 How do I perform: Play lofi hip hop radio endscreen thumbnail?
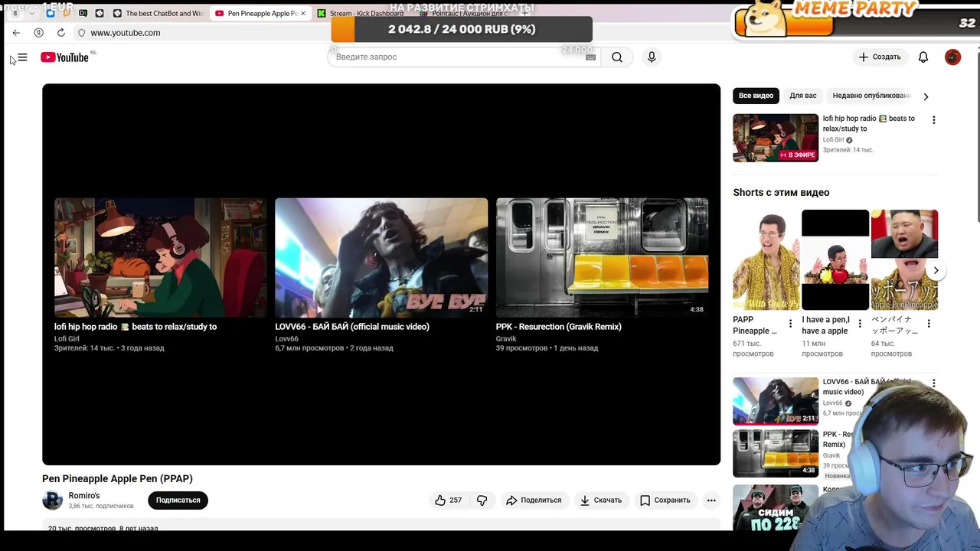pyautogui.click(x=161, y=258)
